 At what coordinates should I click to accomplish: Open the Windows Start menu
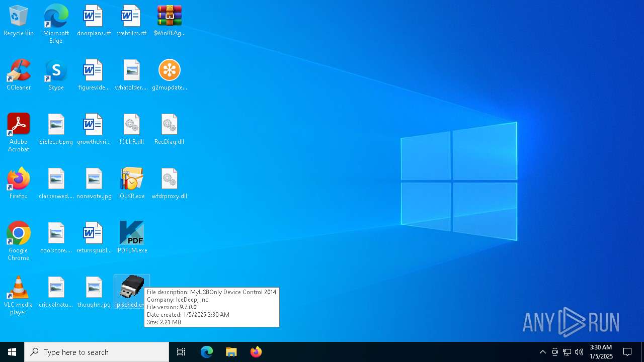(x=12, y=352)
